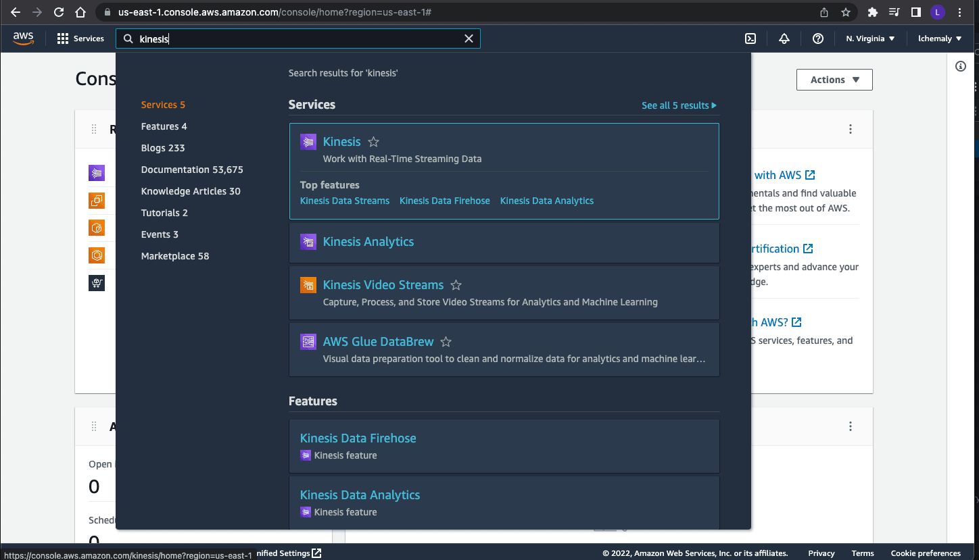This screenshot has width=979, height=560.
Task: Click the Kinesis Analytics service icon
Action: [x=308, y=241]
